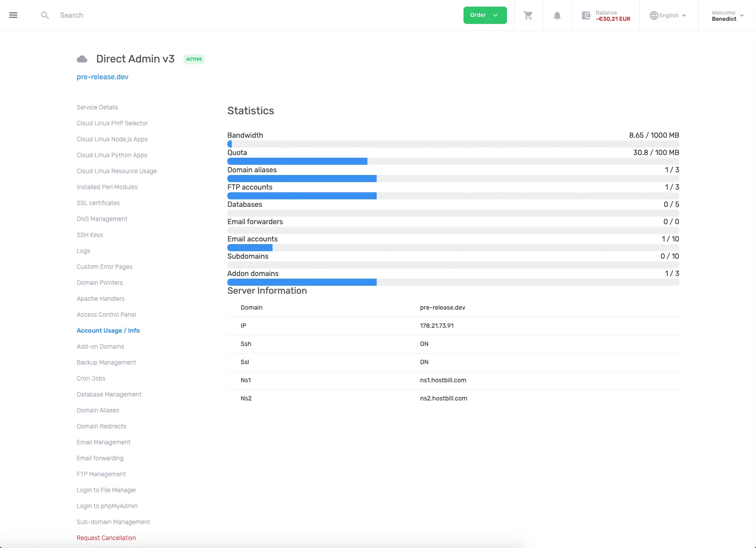
Task: Open Apache Handlers
Action: pos(101,299)
